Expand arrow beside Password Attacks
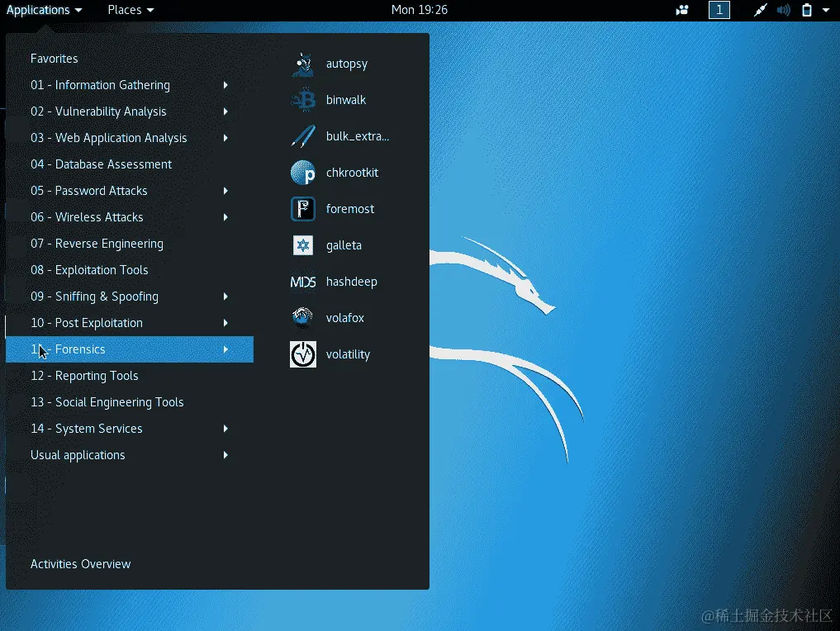The height and width of the screenshot is (631, 840). click(x=225, y=191)
